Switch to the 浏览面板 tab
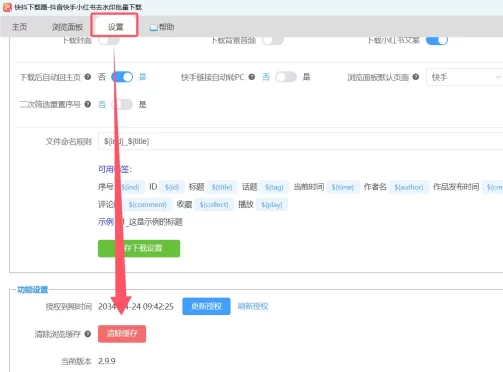This screenshot has width=503, height=372. [67, 27]
